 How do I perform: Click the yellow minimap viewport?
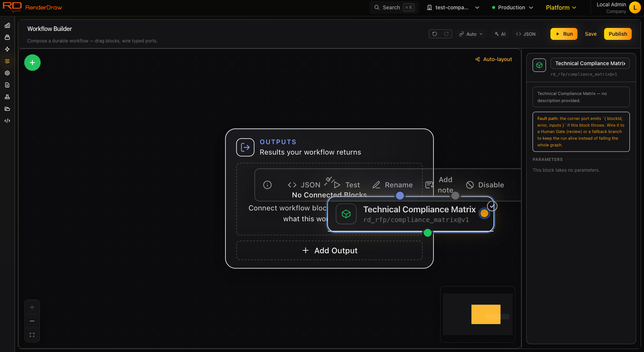coord(486,314)
